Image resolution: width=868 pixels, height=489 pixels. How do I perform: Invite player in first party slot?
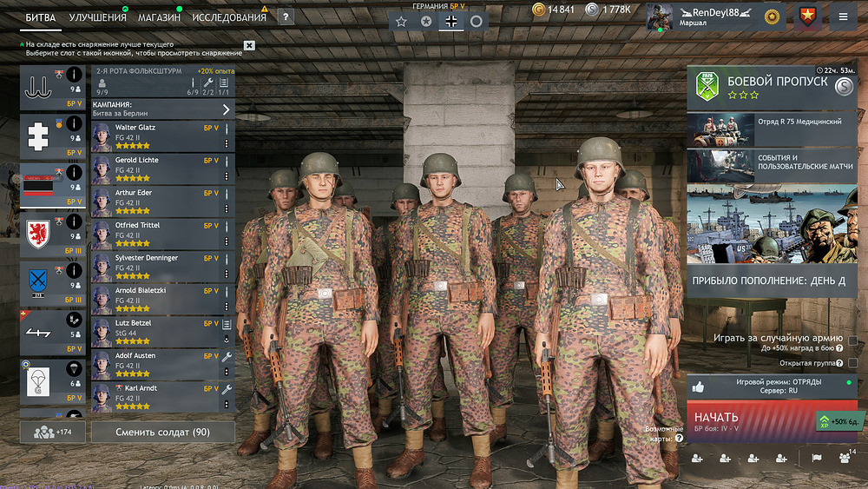(697, 459)
